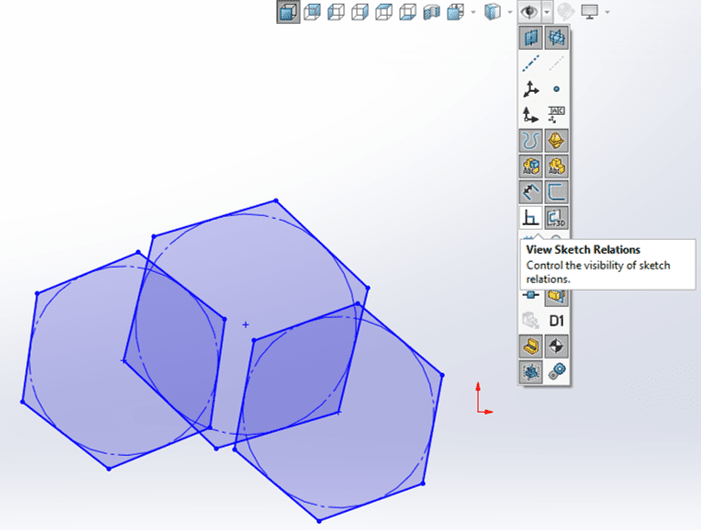Click the greyed-out appearance sphere icon

coord(566,12)
